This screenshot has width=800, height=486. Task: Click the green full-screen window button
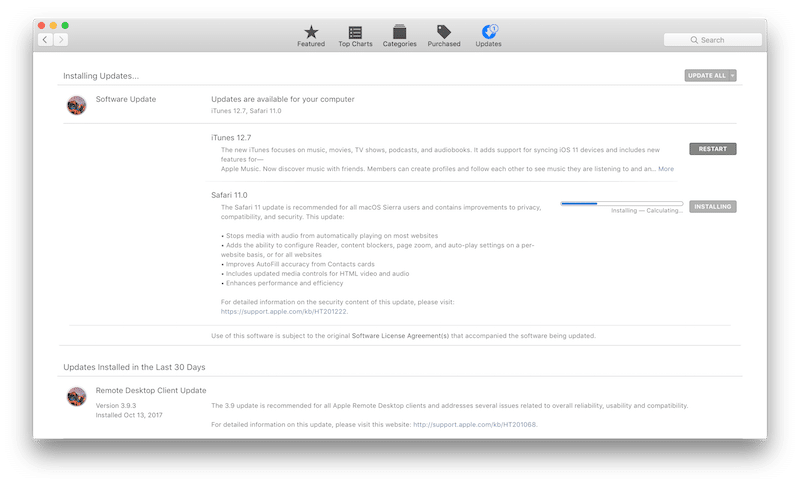pos(65,24)
